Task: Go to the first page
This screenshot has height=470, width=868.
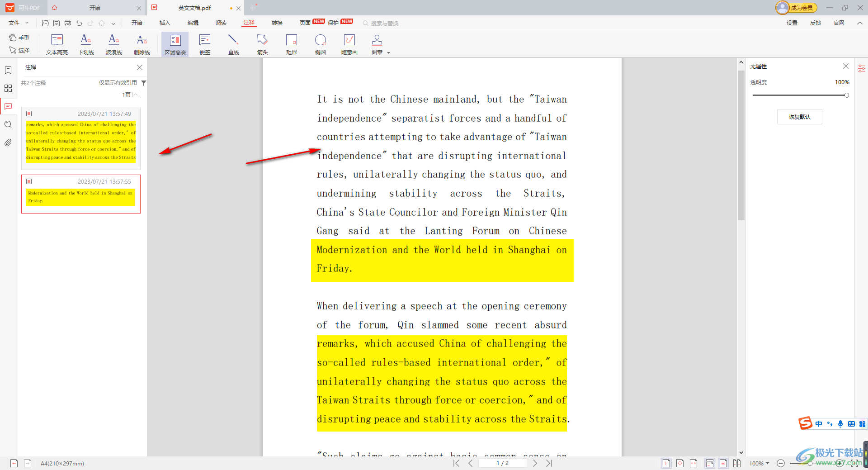Action: click(456, 463)
